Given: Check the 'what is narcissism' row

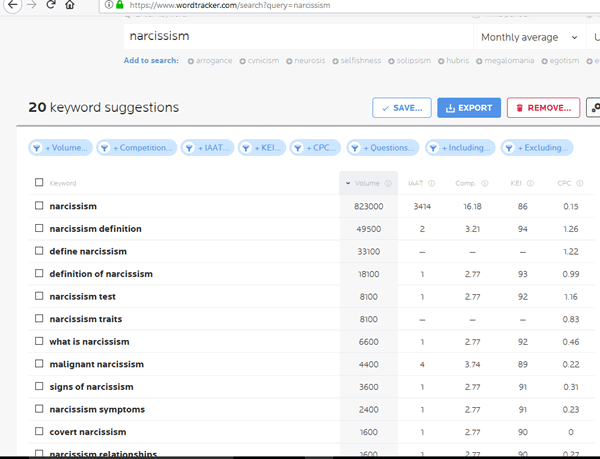Looking at the screenshot, I should pyautogui.click(x=39, y=341).
